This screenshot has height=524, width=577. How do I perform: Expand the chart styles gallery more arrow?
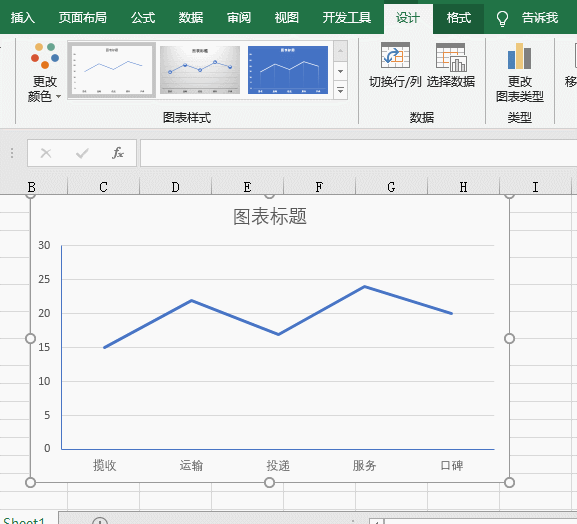click(x=340, y=91)
